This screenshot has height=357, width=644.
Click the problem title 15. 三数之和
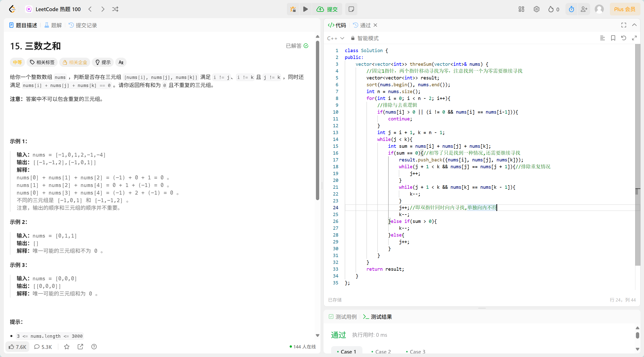[35, 46]
